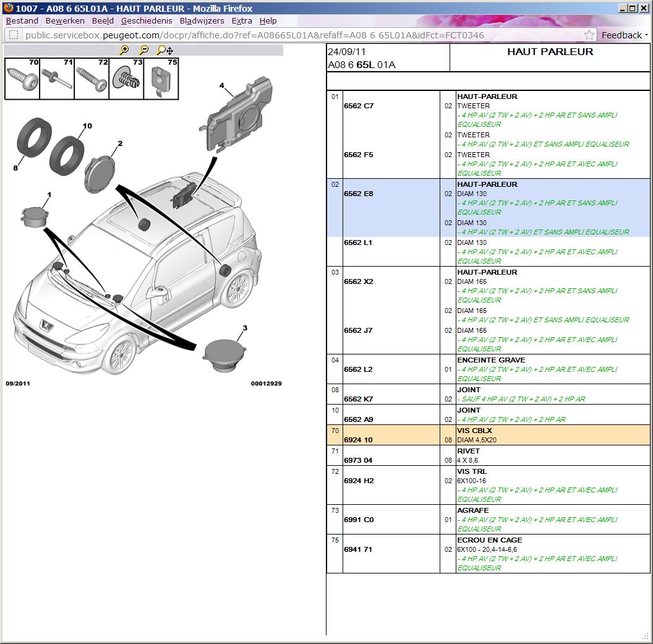
Task: Select screw thumbnail number 72
Action: [x=92, y=79]
